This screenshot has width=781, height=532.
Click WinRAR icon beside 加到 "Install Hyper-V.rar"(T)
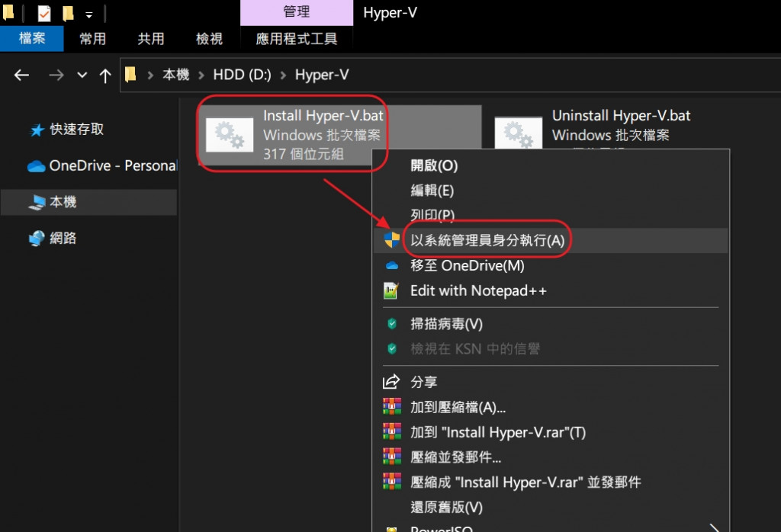(392, 431)
